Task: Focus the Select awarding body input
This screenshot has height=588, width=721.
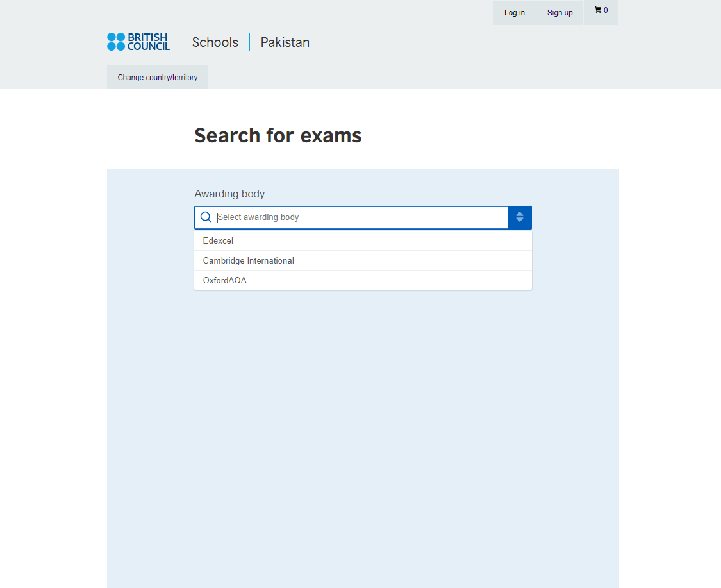Action: (x=359, y=217)
